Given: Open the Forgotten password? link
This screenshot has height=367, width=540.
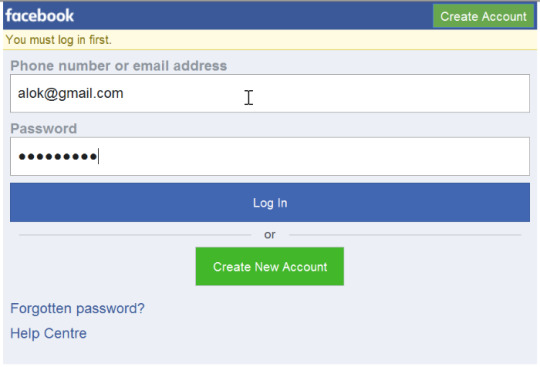Looking at the screenshot, I should 77,308.
